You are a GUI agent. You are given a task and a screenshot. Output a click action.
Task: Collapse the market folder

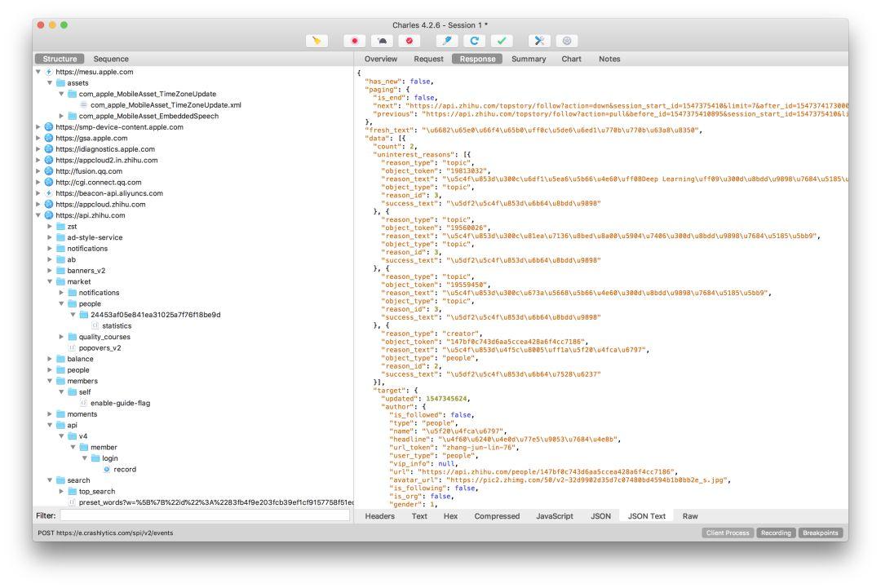[50, 282]
